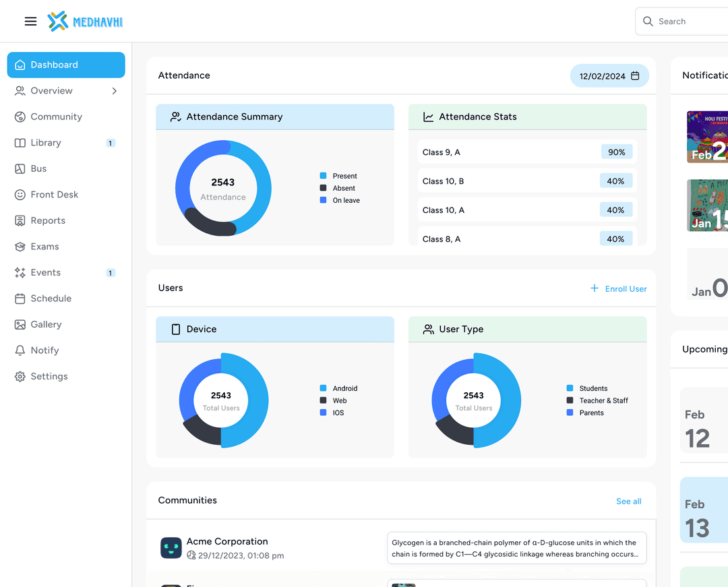Click the On leave color swatch

[324, 200]
